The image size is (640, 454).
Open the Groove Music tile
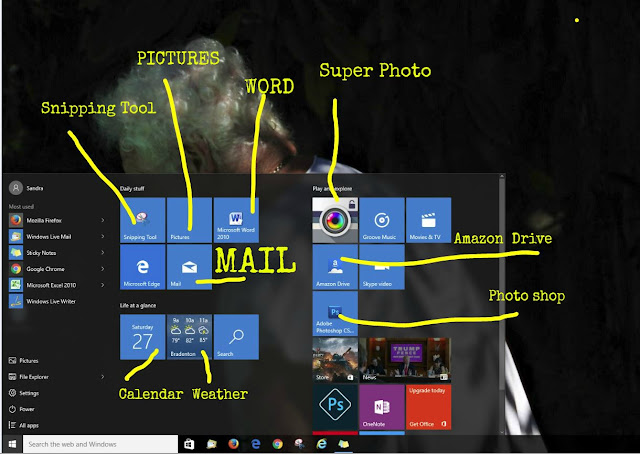tap(382, 220)
